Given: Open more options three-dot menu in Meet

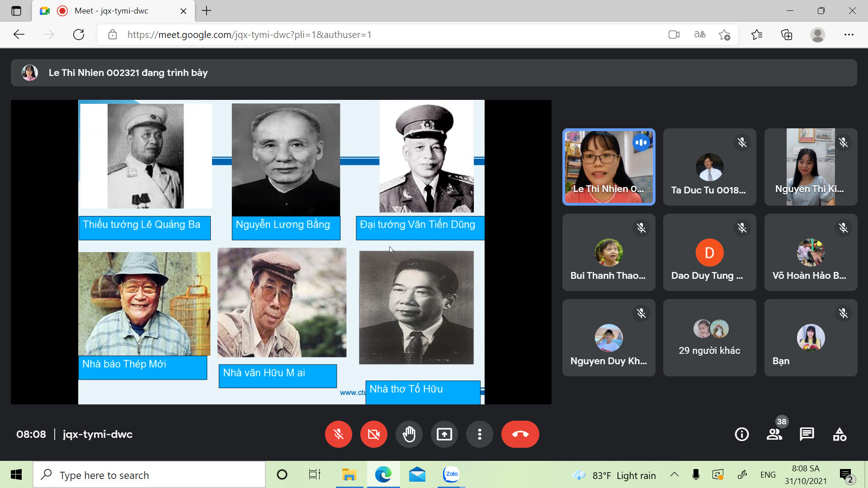Looking at the screenshot, I should (479, 434).
